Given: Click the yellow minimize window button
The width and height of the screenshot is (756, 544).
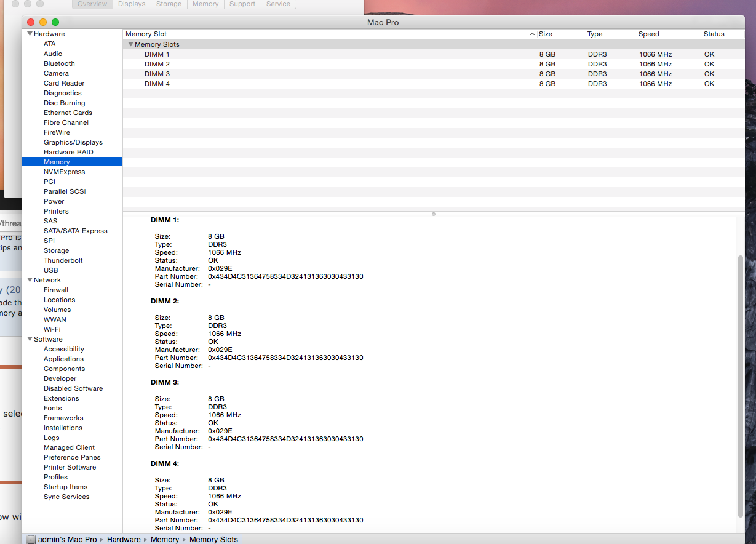Looking at the screenshot, I should (x=43, y=22).
